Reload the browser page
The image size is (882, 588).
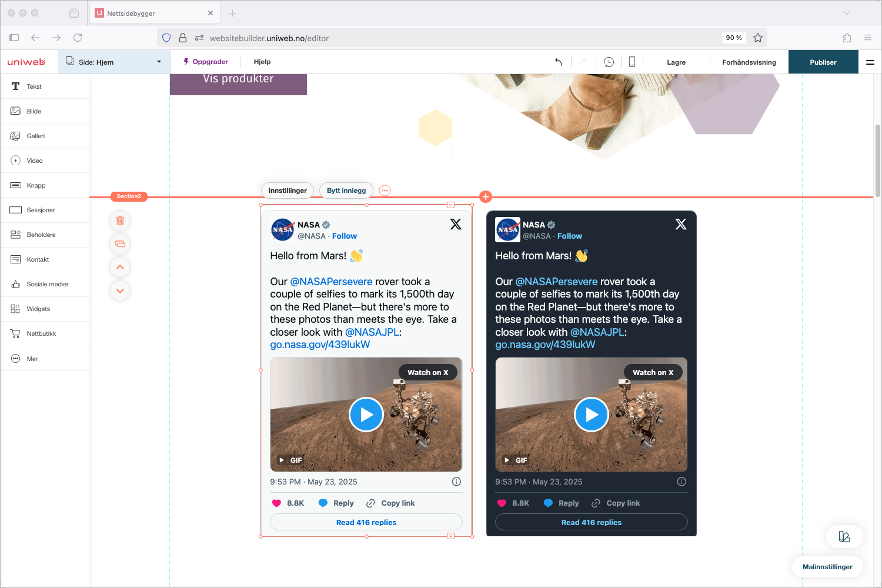[78, 38]
